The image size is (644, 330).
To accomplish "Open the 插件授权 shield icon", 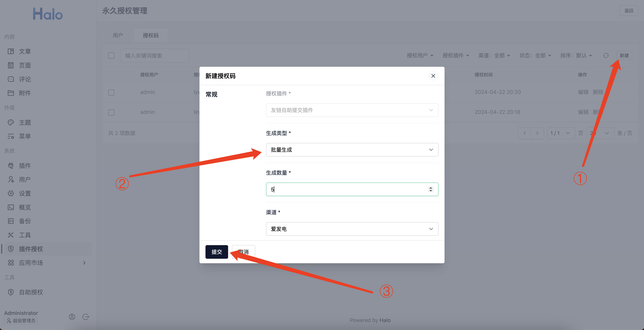I will click(x=11, y=249).
